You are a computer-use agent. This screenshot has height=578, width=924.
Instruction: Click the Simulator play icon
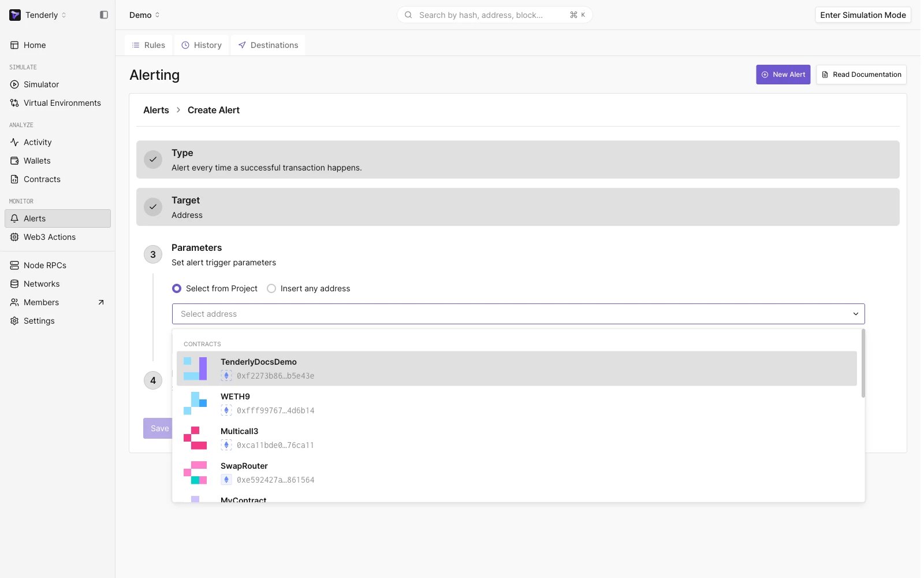click(x=14, y=84)
